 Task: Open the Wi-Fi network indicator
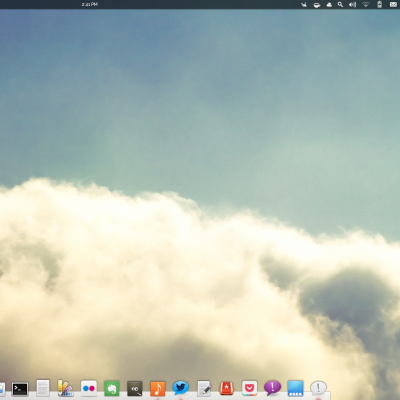click(x=366, y=5)
